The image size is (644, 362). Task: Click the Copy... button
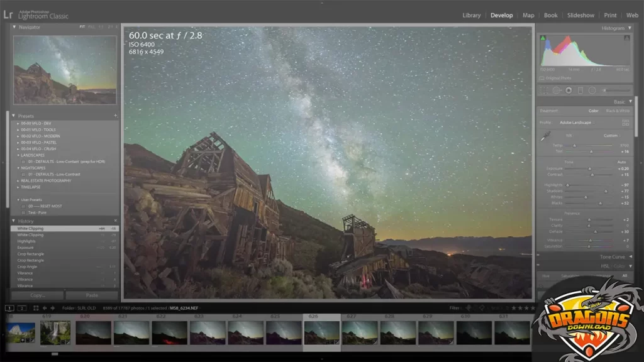tap(37, 295)
